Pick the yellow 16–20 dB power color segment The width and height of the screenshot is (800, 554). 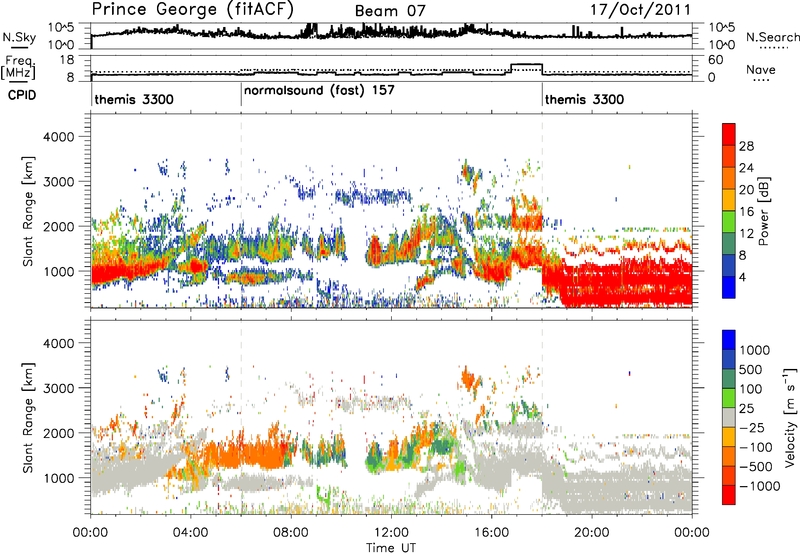click(x=729, y=200)
